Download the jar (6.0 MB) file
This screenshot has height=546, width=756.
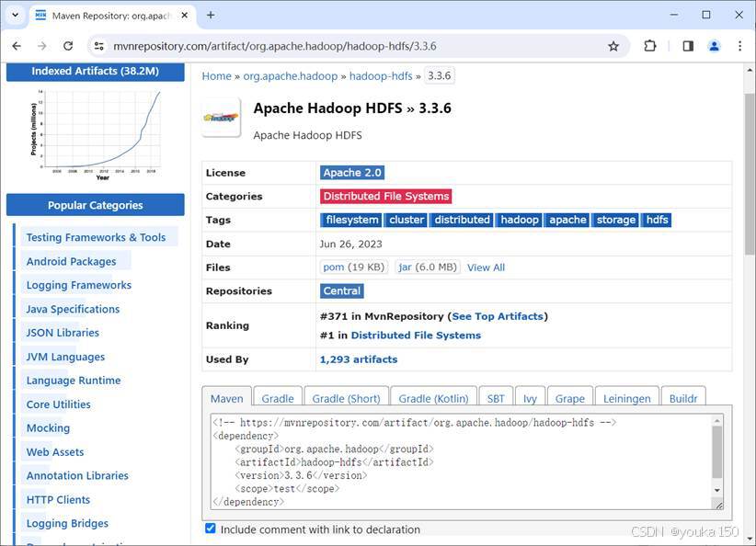pyautogui.click(x=427, y=267)
